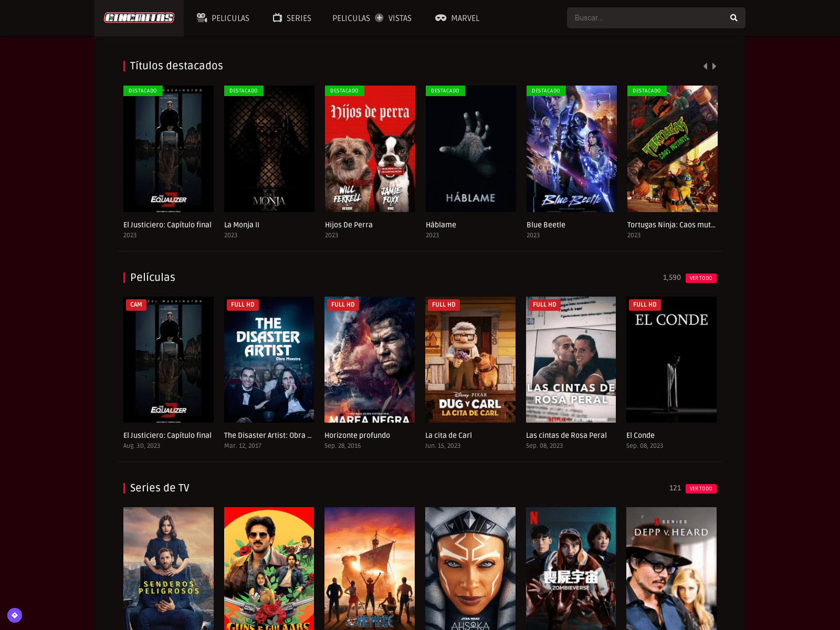
Task: Open the Guns & Gulaabs series poster
Action: [269, 569]
